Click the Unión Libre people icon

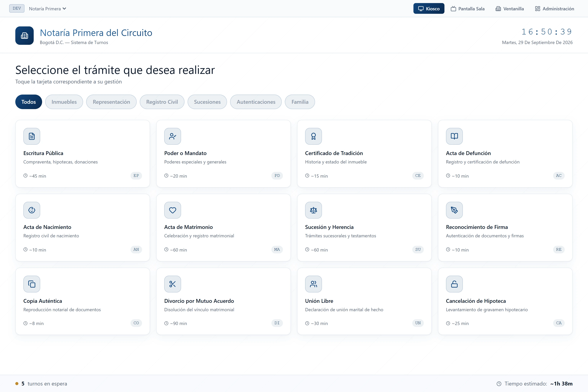pos(314,284)
